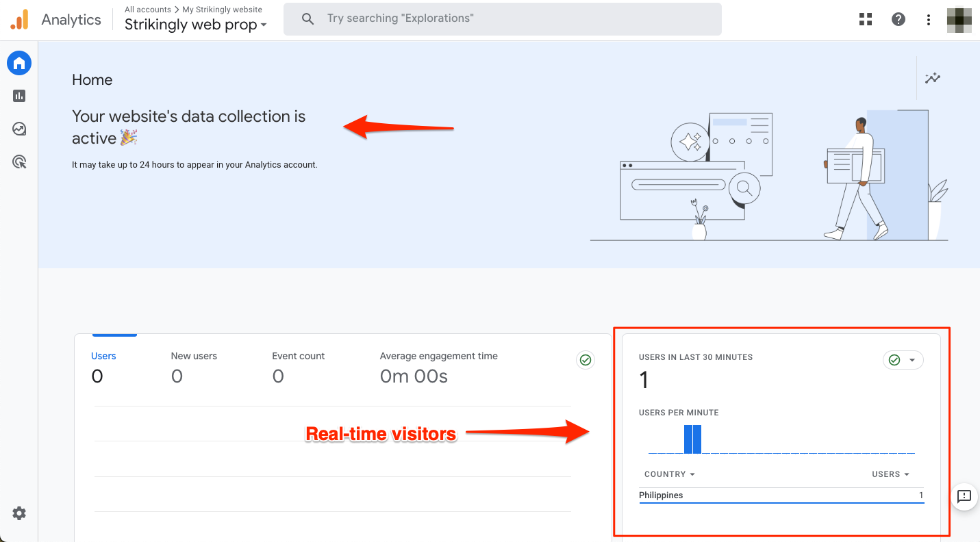Open the Strikingly web prop property selector

click(194, 24)
